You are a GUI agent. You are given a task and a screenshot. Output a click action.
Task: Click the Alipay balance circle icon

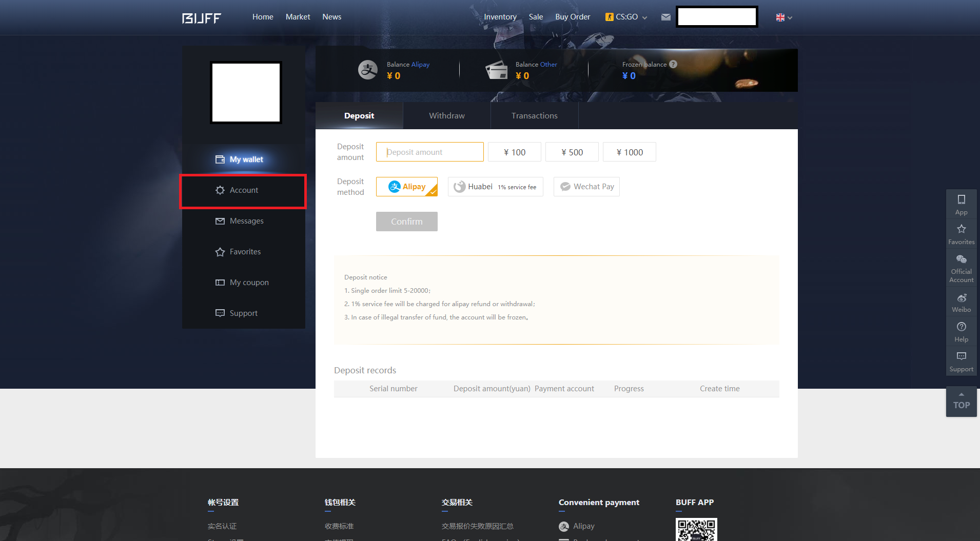[x=368, y=70]
